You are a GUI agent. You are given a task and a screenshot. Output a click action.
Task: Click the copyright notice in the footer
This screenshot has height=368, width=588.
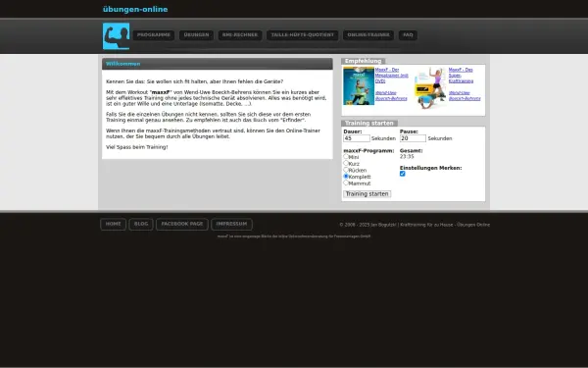(x=415, y=225)
